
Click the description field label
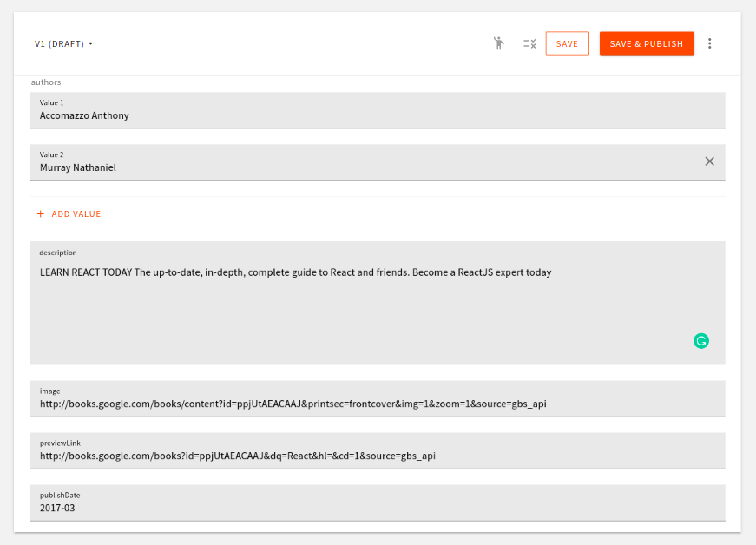(x=57, y=253)
